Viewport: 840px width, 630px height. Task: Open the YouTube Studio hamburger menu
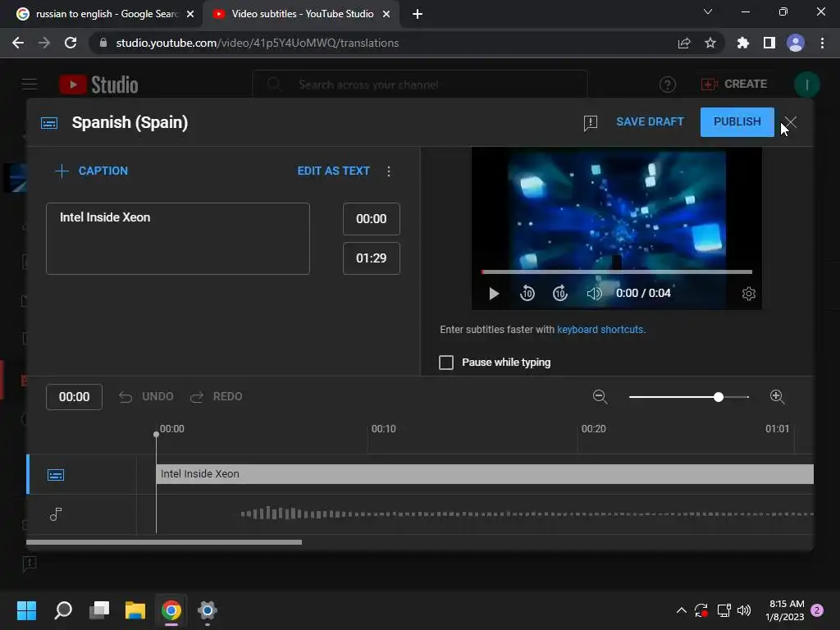tap(29, 84)
